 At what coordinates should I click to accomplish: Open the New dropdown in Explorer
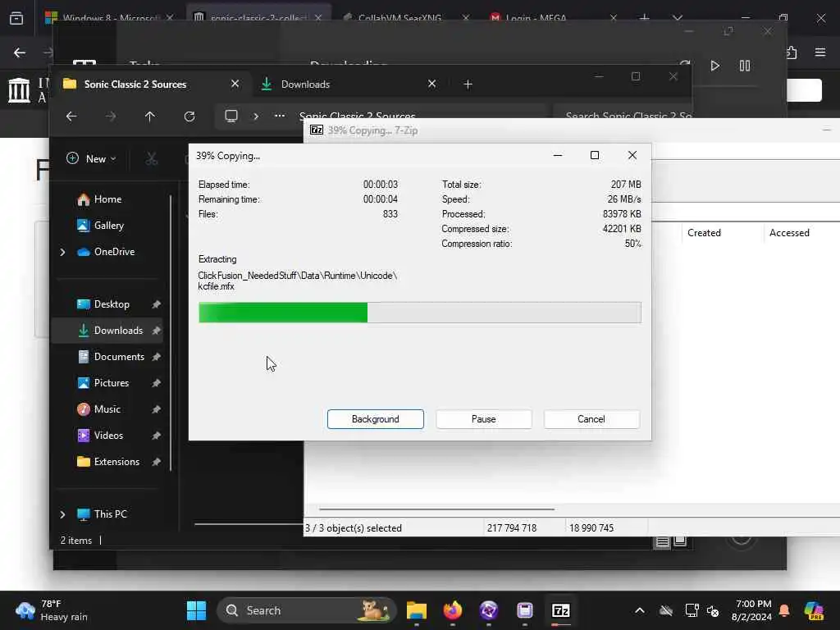[x=91, y=158]
